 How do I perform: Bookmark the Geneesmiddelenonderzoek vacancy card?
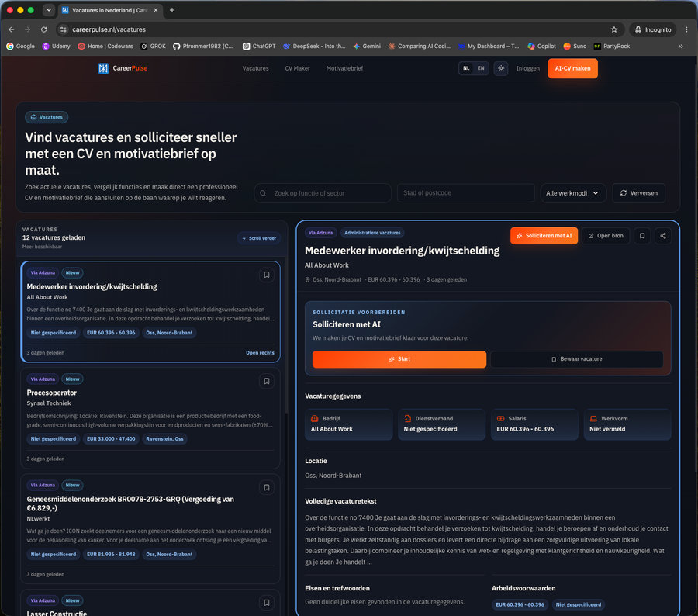267,488
